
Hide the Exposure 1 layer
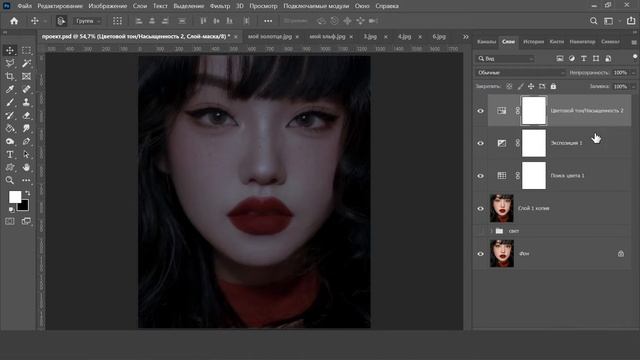click(x=480, y=143)
